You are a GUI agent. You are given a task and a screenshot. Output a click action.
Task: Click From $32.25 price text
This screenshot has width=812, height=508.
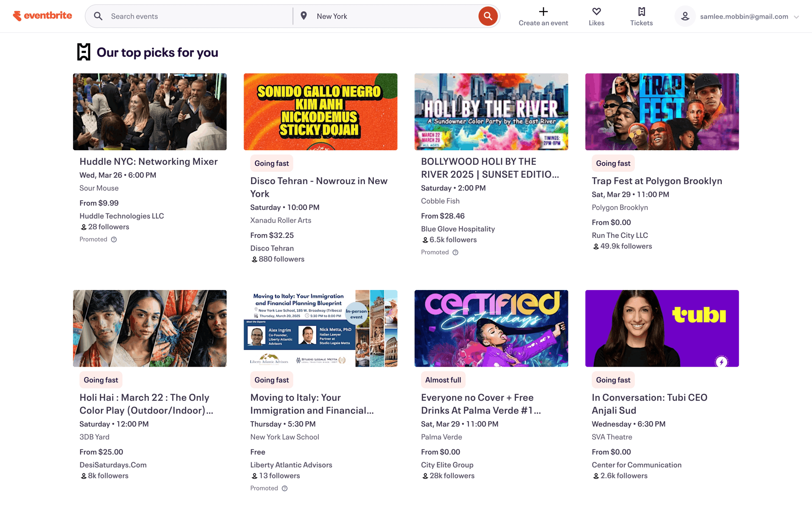point(272,235)
